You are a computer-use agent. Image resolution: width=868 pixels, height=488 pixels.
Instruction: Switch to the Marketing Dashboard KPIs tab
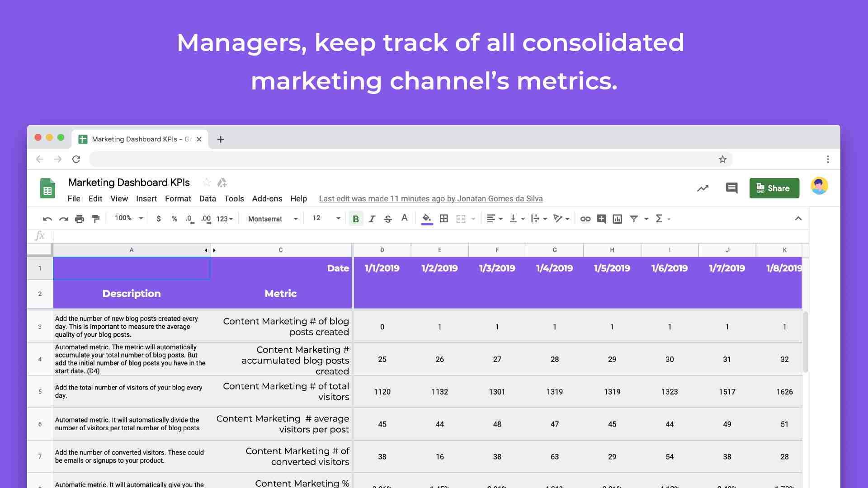click(136, 139)
